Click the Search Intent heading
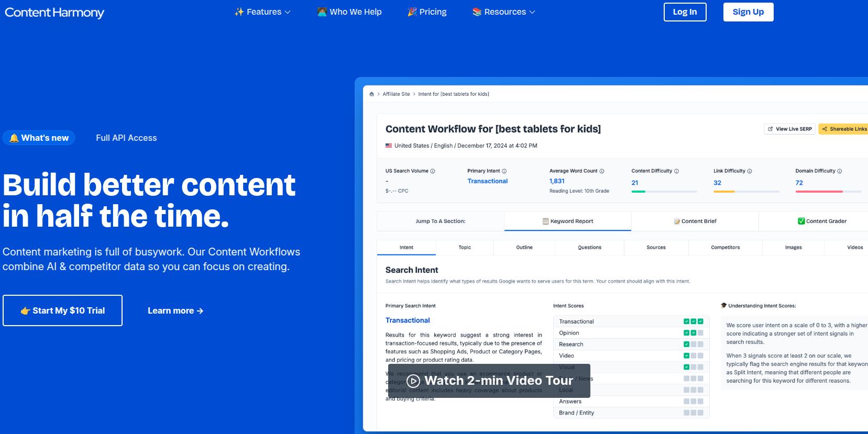This screenshot has height=434, width=868. tap(412, 270)
